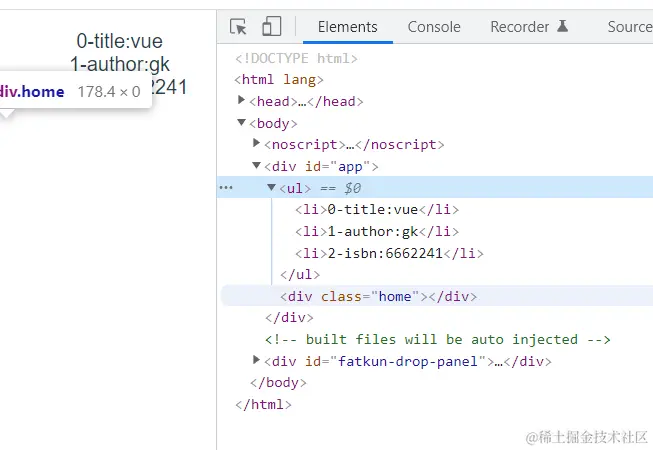Image resolution: width=653 pixels, height=450 pixels.
Task: Switch to the Elements tab
Action: point(348,27)
